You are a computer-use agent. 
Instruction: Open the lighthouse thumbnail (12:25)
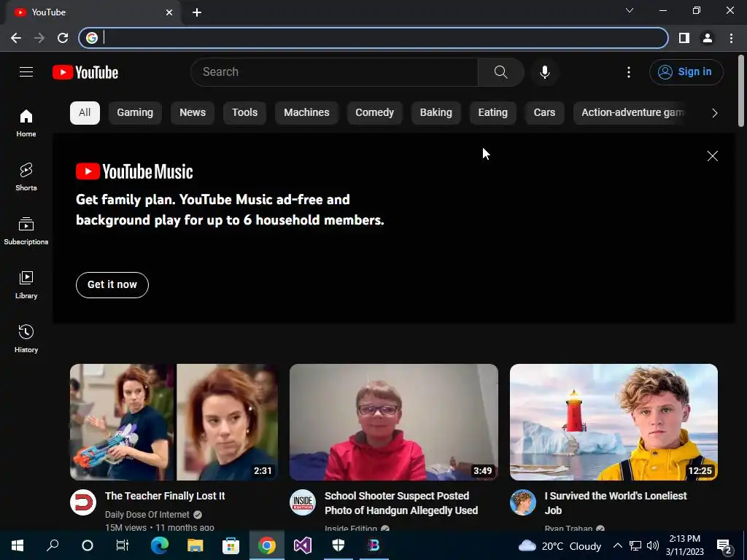point(614,422)
